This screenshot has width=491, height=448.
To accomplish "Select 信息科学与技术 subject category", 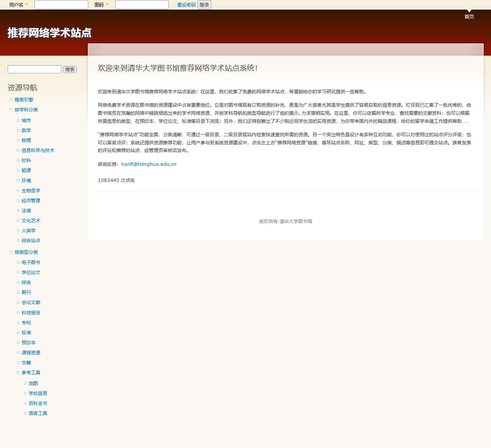I will point(38,150).
